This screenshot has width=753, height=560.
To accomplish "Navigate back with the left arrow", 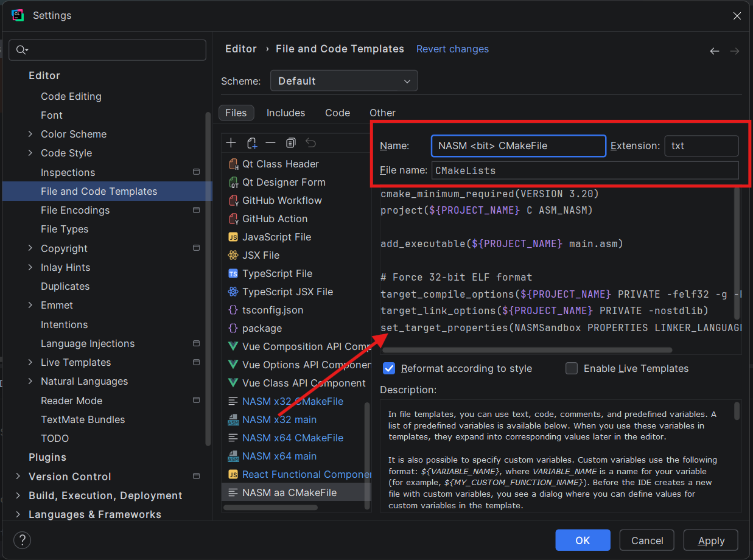I will point(715,51).
